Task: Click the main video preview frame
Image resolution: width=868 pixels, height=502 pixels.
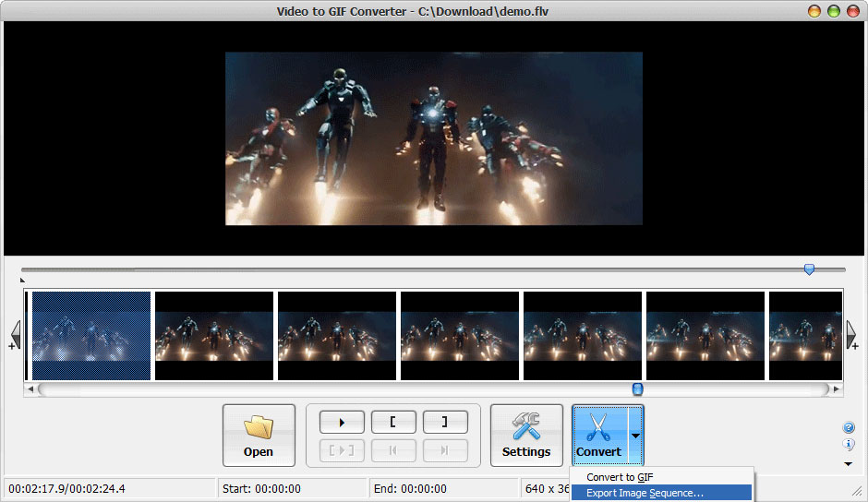Action: tap(434, 138)
